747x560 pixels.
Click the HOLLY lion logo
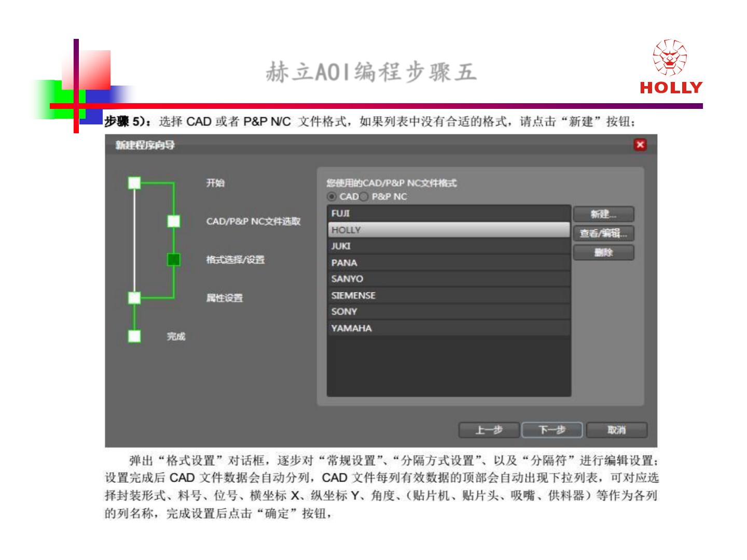tap(671, 66)
